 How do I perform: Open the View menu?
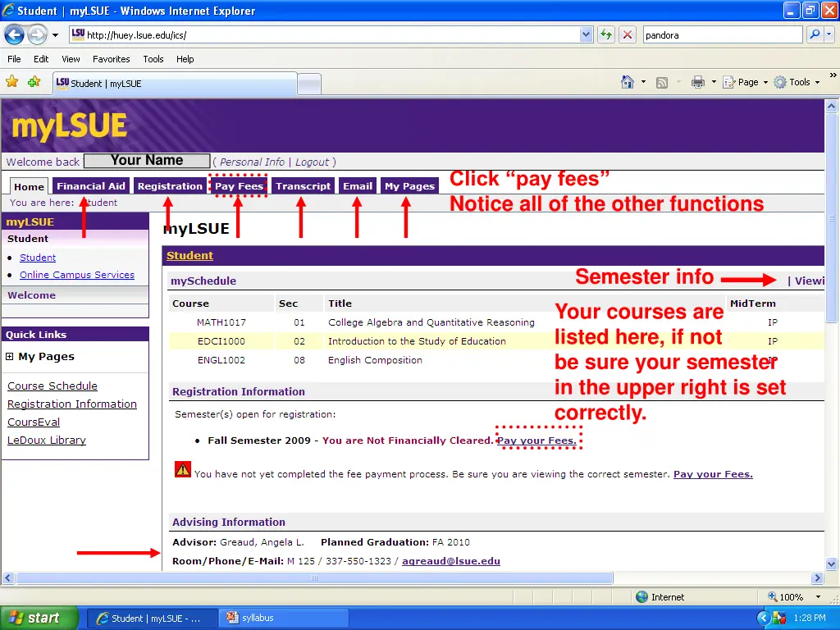71,59
